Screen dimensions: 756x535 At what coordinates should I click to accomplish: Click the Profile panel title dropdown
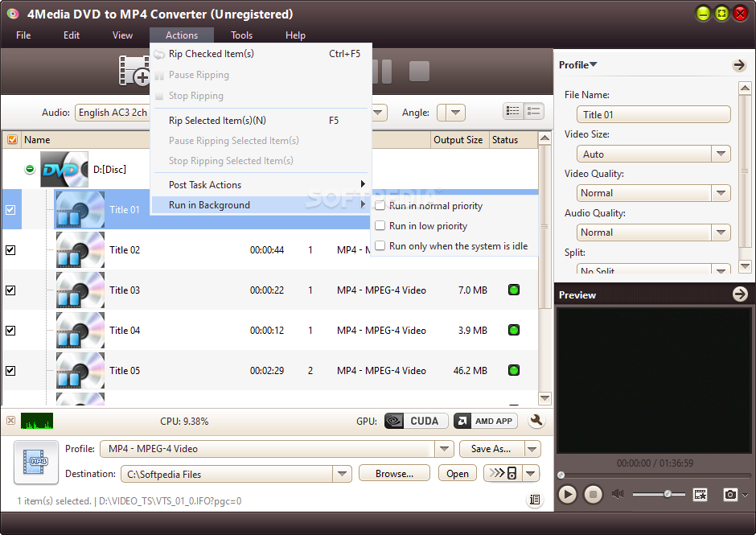[x=577, y=64]
